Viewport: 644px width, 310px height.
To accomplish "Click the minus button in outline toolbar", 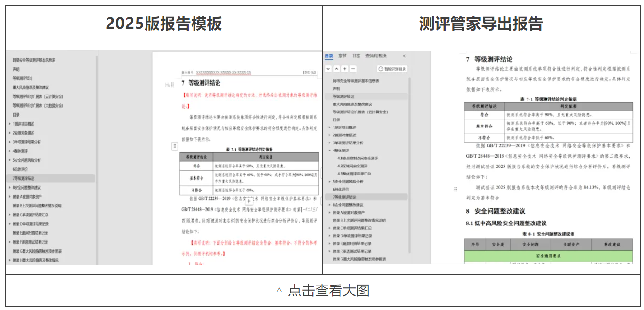I will point(353,69).
